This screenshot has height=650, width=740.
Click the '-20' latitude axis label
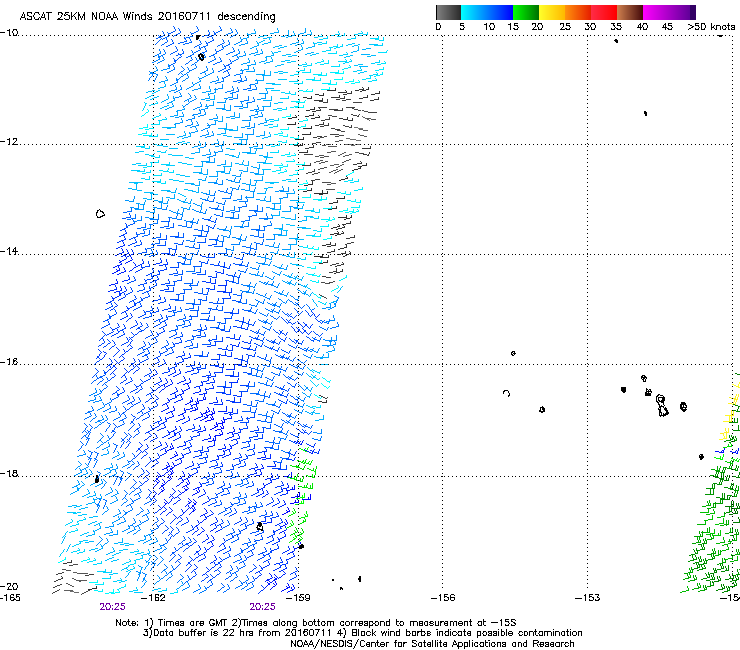point(9,586)
